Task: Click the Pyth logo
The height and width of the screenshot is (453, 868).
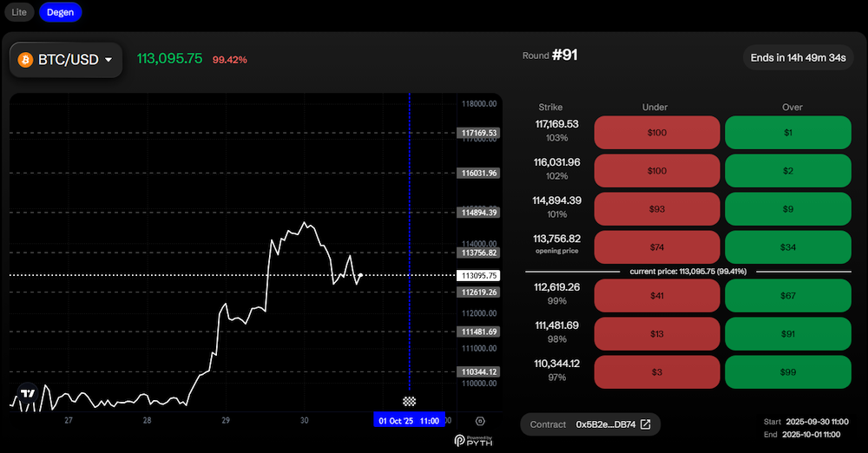Action: point(474,440)
